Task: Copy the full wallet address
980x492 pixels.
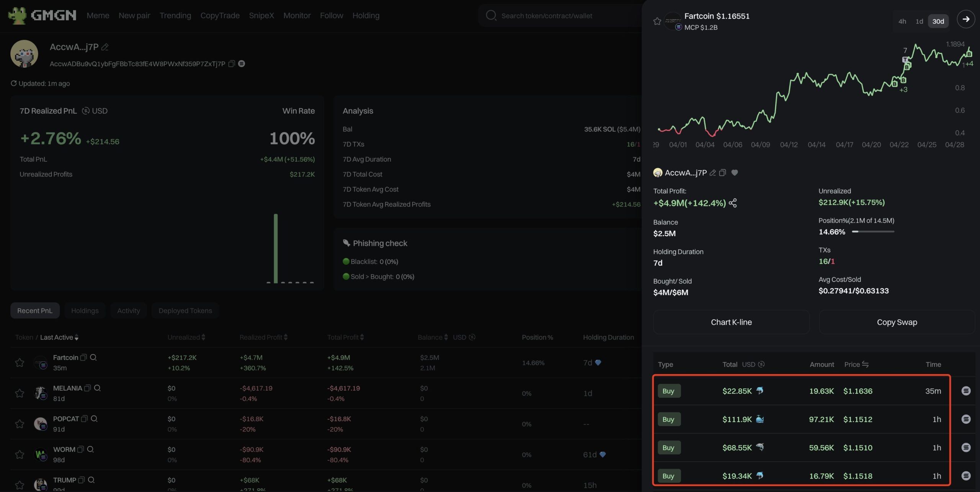Action: point(231,64)
